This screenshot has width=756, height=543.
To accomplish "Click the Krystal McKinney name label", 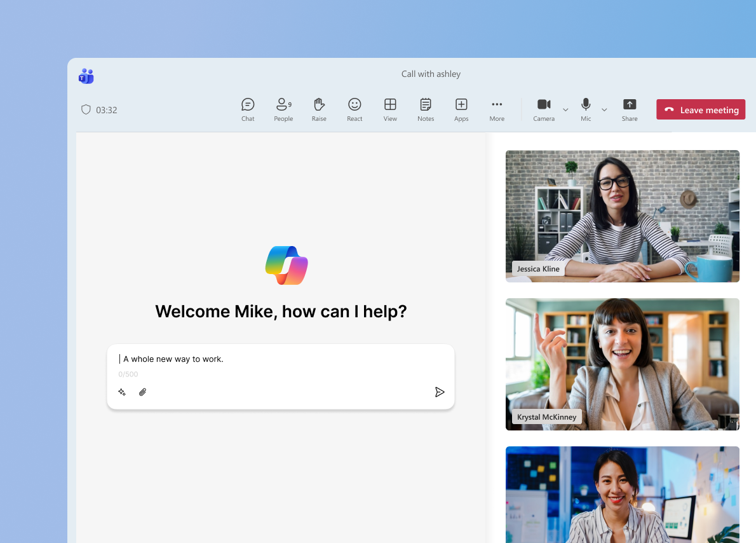I will 547,417.
